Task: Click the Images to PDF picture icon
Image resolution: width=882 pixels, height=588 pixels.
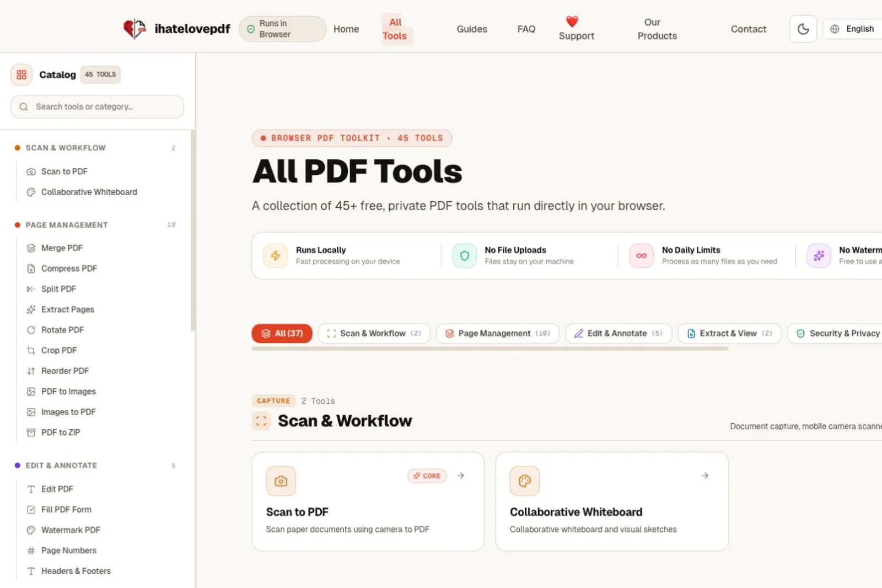Action: 31,412
